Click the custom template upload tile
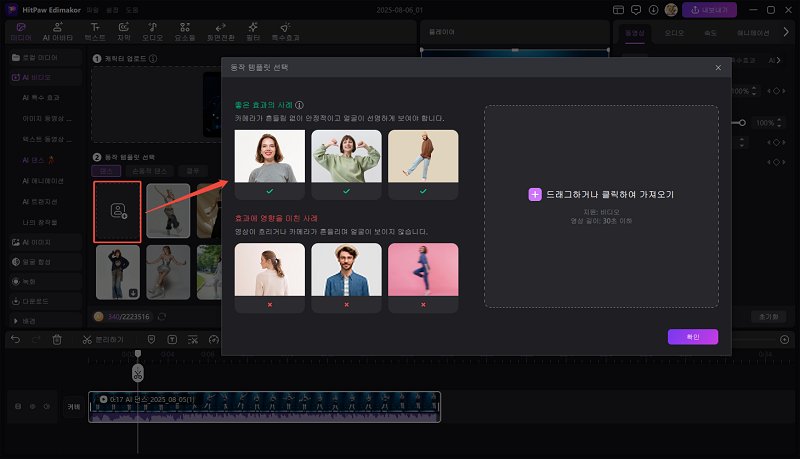This screenshot has height=459, width=800. click(x=117, y=211)
